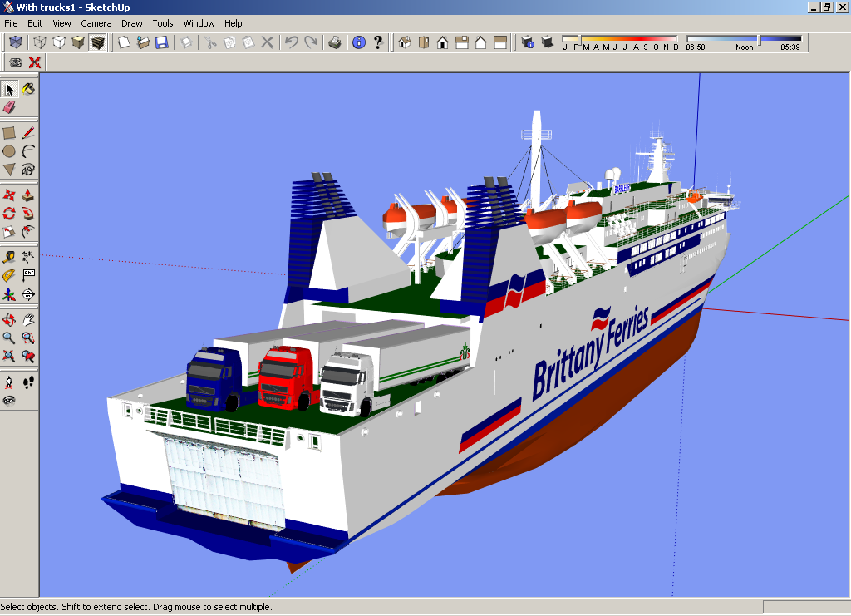Toggle X-ray display mode
This screenshot has height=616, width=851.
tap(16, 42)
